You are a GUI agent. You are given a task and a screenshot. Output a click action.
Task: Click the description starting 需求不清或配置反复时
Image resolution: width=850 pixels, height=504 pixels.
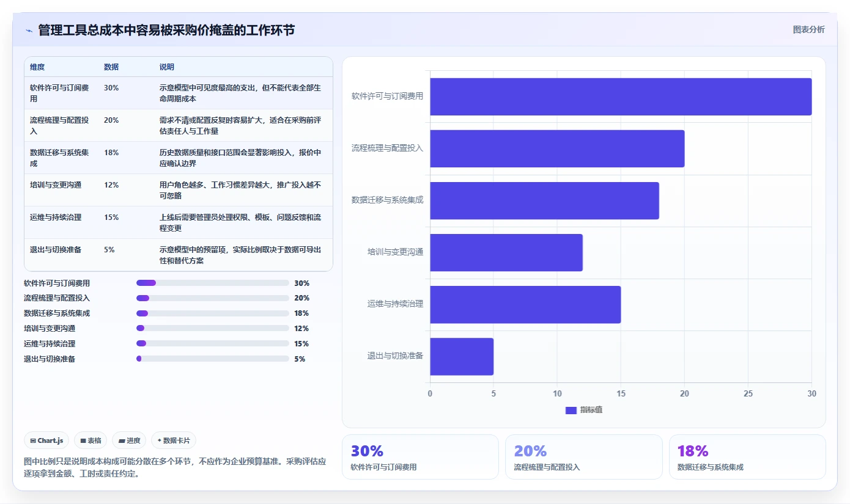[x=240, y=125]
